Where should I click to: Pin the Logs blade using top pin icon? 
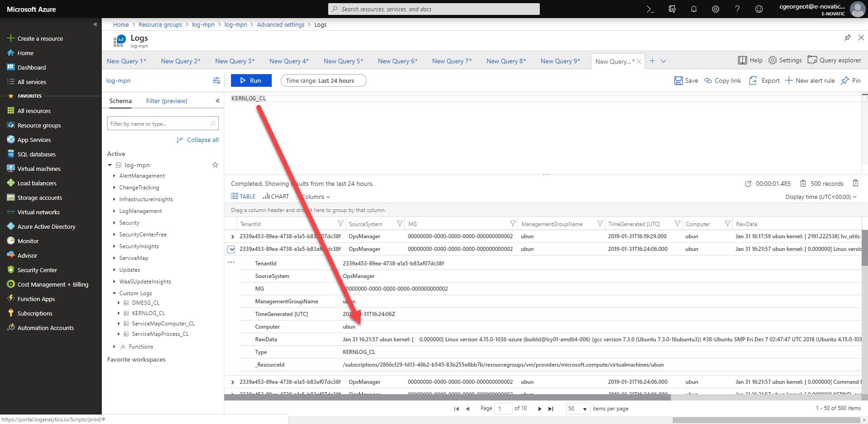[847, 38]
